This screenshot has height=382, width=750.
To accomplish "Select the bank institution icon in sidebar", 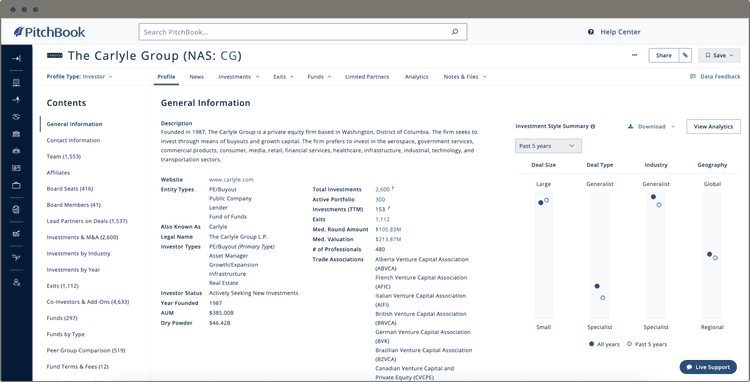I will [16, 134].
